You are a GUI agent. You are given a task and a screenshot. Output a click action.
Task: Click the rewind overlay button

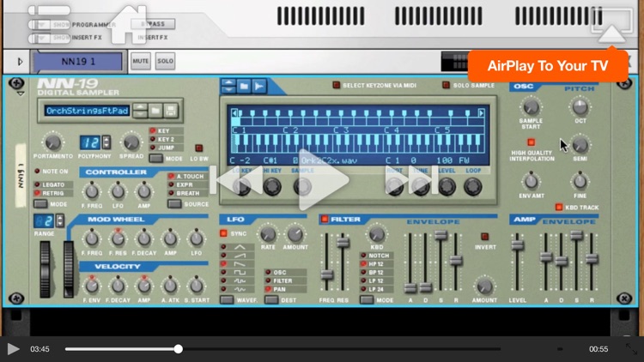click(237, 180)
